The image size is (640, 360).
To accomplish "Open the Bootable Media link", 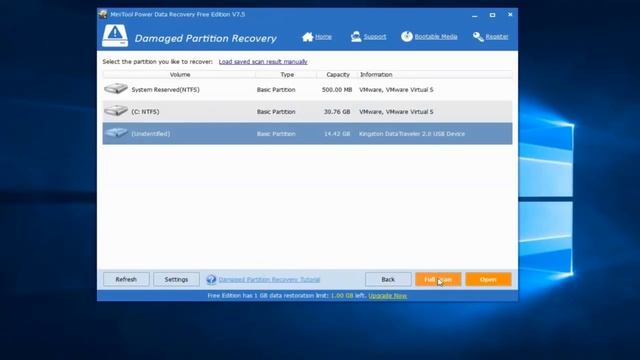I will (x=436, y=37).
